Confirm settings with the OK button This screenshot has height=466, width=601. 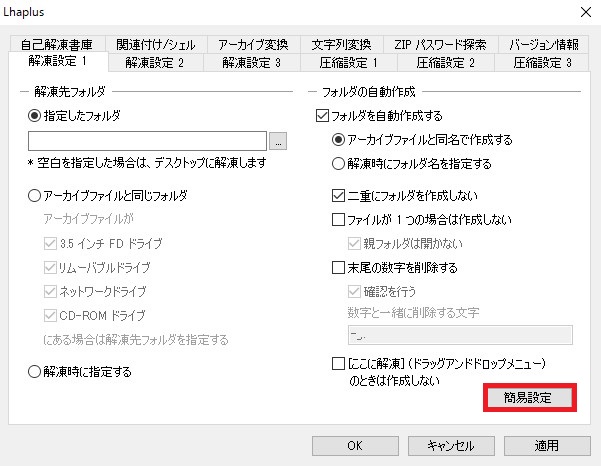(x=355, y=446)
